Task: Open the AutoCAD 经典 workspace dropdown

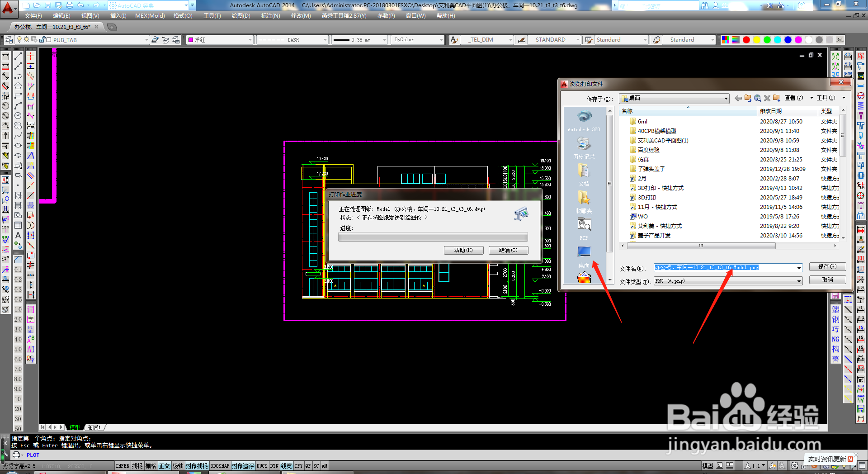Action: (186, 5)
